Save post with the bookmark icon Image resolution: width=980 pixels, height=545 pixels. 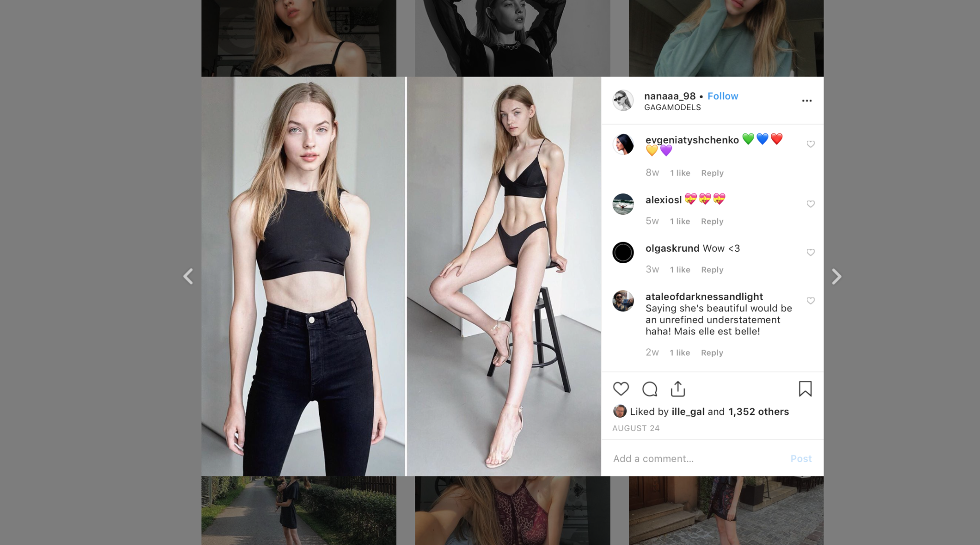805,389
